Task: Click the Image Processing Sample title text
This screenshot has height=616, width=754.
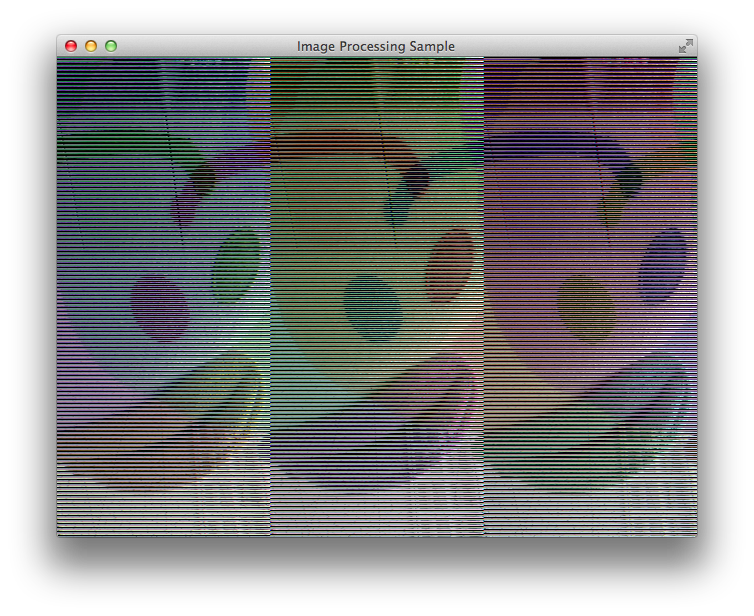Action: click(376, 46)
